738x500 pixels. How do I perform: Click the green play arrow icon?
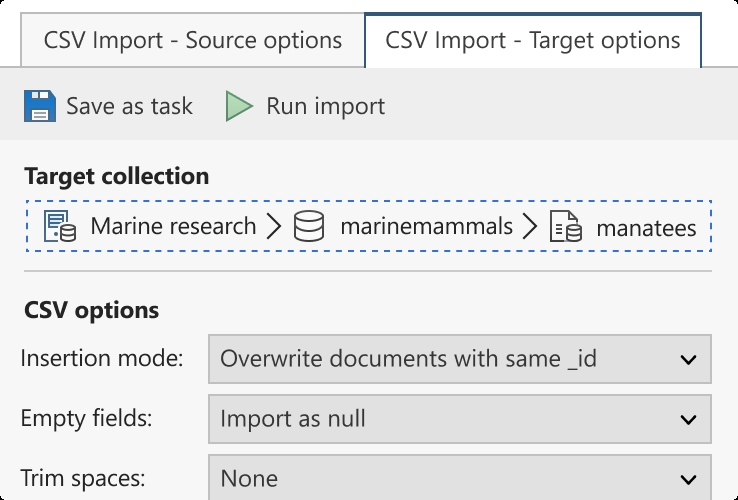239,106
